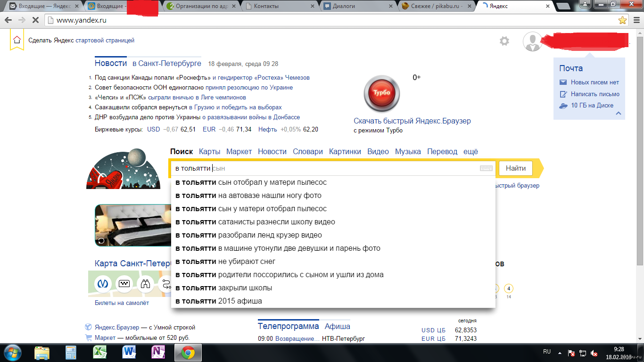644x362 pixels.
Task: Select the Словари search category
Action: click(x=308, y=151)
